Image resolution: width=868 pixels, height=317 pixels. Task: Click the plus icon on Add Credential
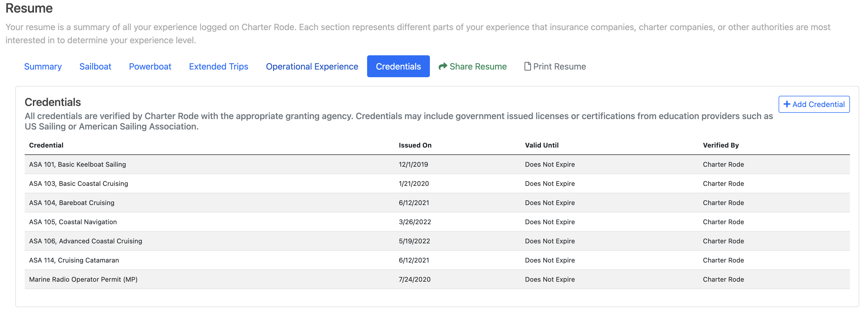point(787,104)
